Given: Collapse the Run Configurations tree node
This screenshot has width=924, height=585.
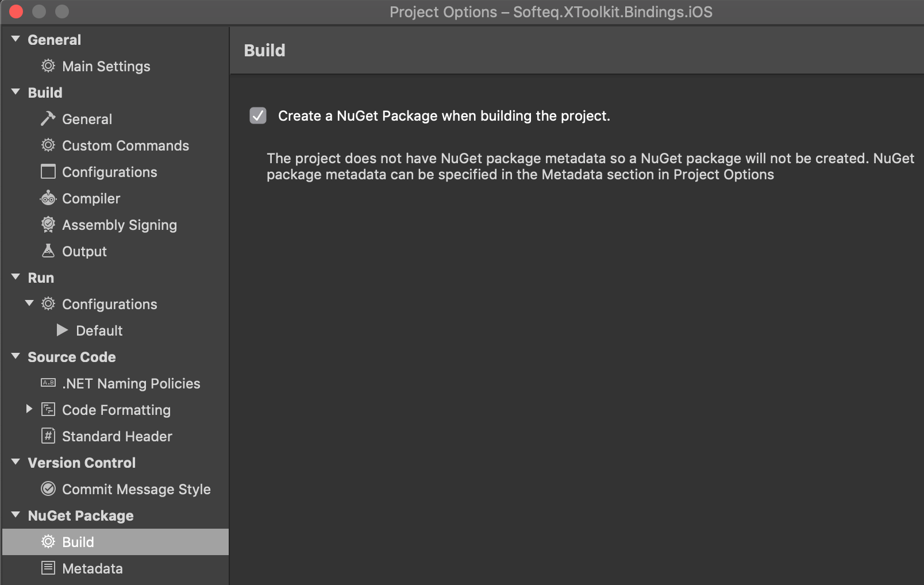Looking at the screenshot, I should [29, 303].
